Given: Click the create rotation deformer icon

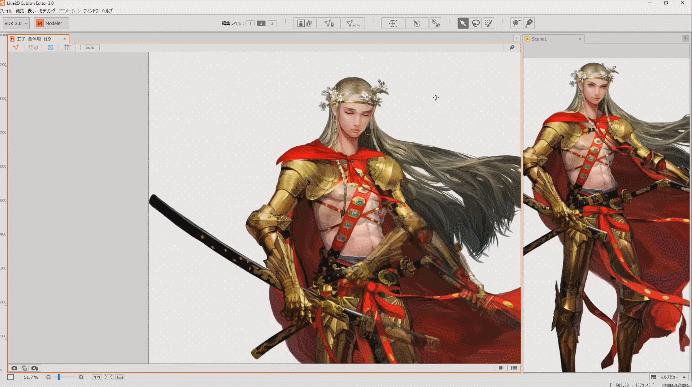Looking at the screenshot, I should (x=416, y=23).
